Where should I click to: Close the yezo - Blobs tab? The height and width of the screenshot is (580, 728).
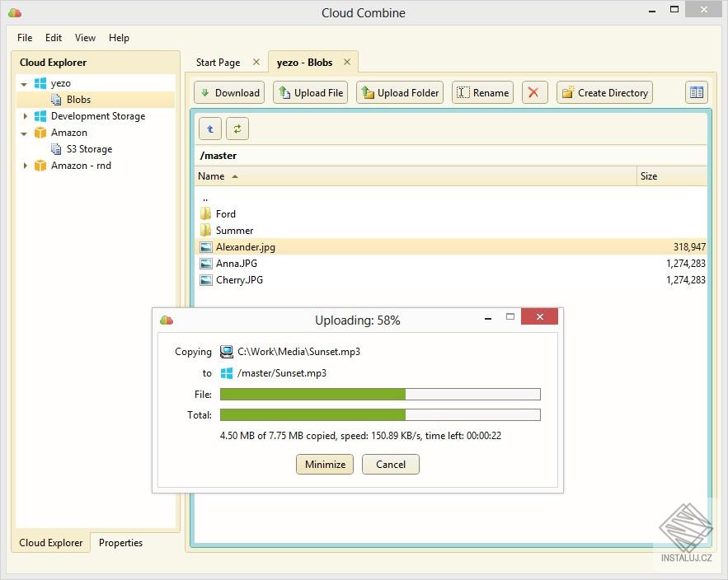[x=347, y=63]
